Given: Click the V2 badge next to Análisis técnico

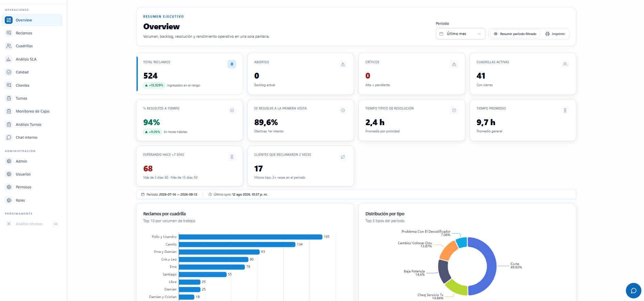Looking at the screenshot, I should pyautogui.click(x=56, y=224).
